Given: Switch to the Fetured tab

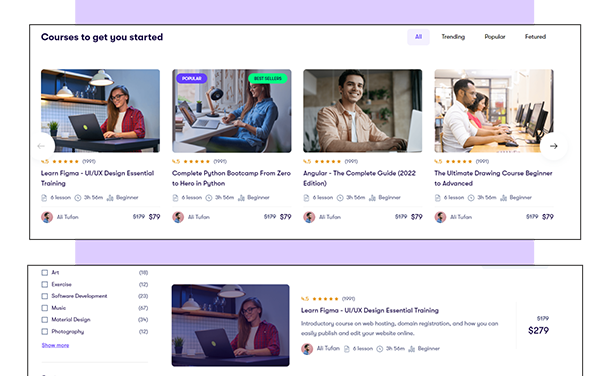Looking at the screenshot, I should tap(535, 37).
